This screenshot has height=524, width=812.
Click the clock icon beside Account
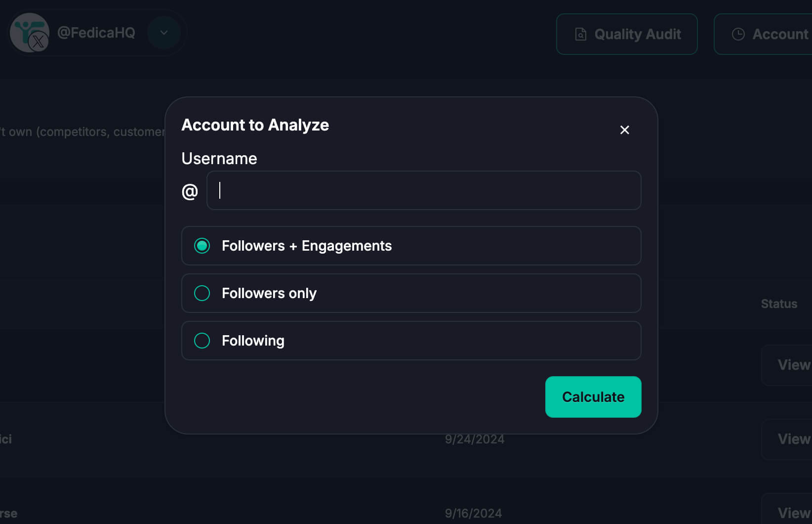[738, 34]
